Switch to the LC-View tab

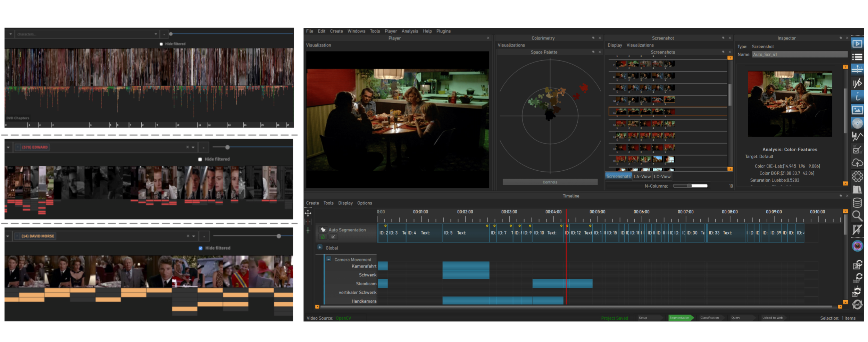(x=662, y=177)
